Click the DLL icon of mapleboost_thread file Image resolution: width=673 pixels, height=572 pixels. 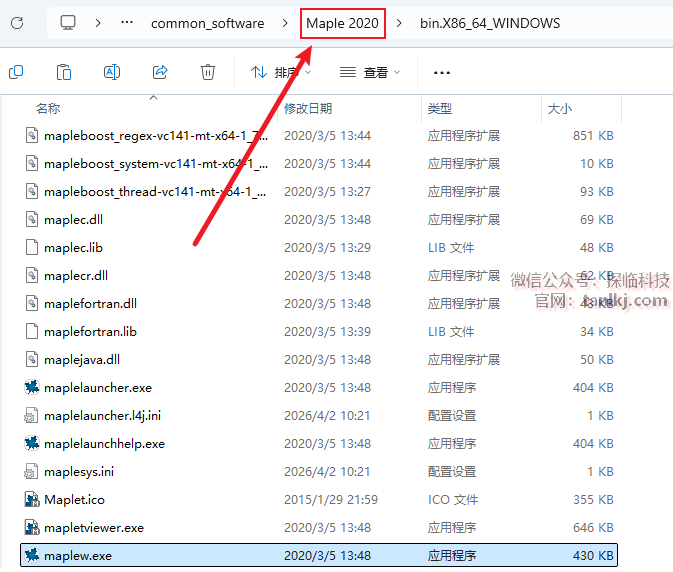click(32, 191)
